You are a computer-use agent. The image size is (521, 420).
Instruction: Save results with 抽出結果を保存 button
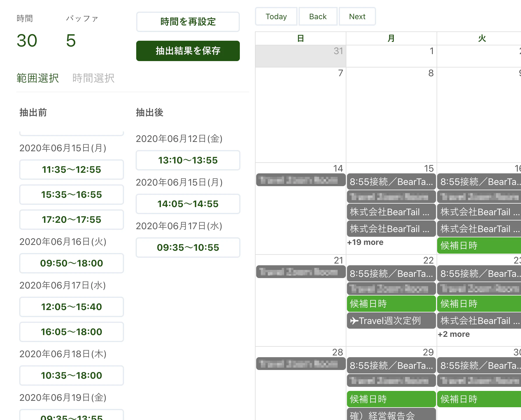pyautogui.click(x=188, y=51)
